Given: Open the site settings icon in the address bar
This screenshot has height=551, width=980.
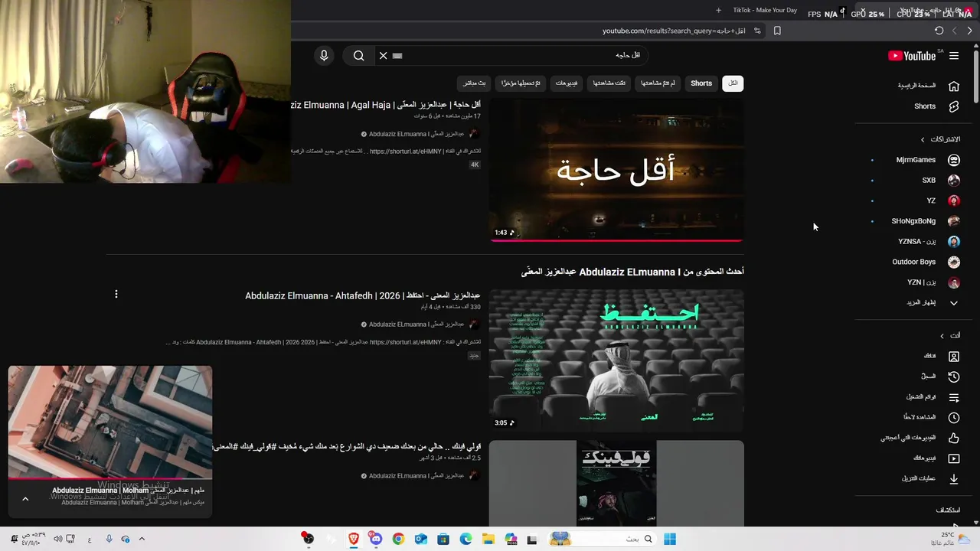Looking at the screenshot, I should coord(757,31).
